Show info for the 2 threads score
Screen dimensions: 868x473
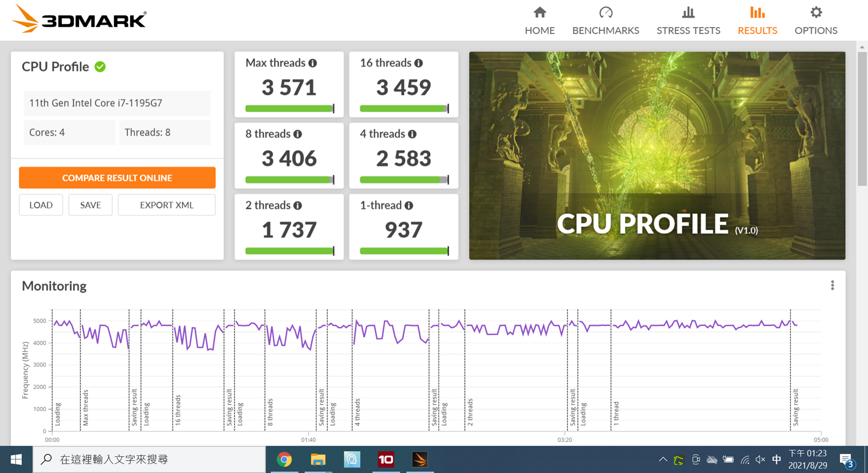(x=297, y=206)
